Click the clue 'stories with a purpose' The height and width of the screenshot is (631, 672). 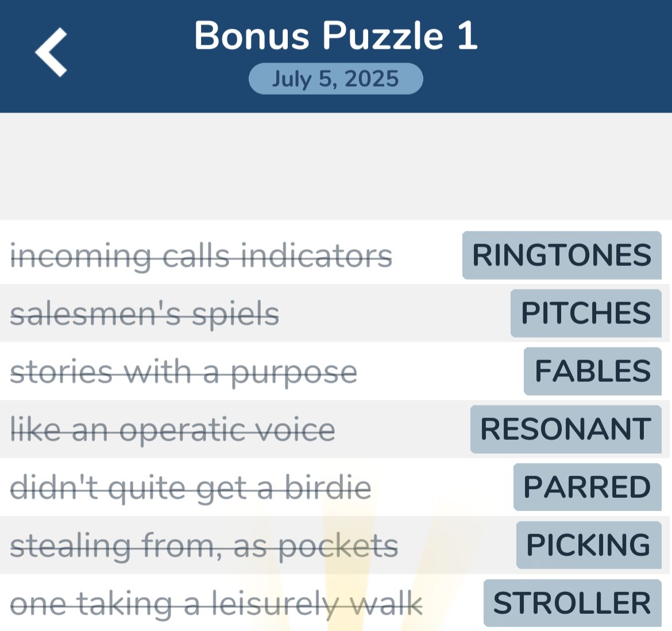(183, 371)
